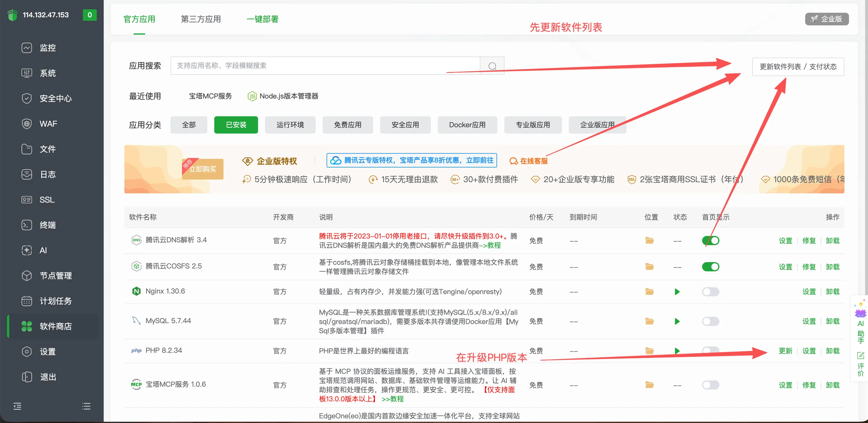The width and height of the screenshot is (868, 423).
Task: Enable homepage display for Nginx
Action: point(710,292)
